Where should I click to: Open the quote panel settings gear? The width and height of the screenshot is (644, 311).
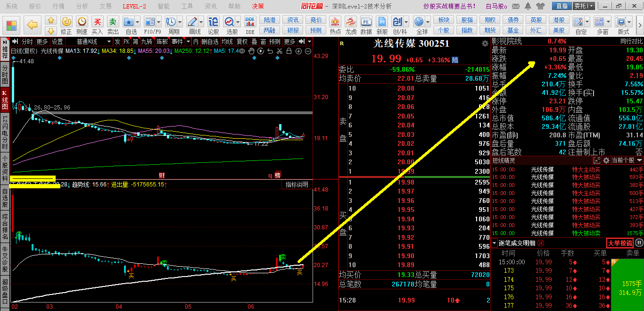point(485,43)
